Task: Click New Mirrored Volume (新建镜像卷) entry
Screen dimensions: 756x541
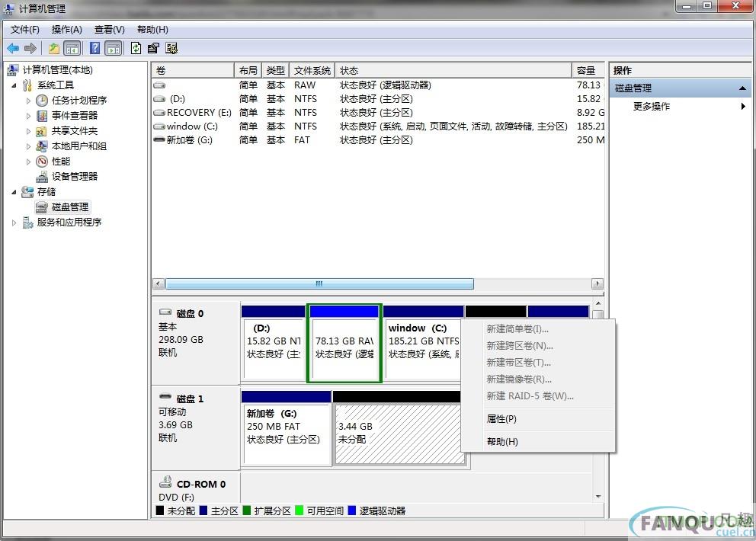Action: [538, 379]
